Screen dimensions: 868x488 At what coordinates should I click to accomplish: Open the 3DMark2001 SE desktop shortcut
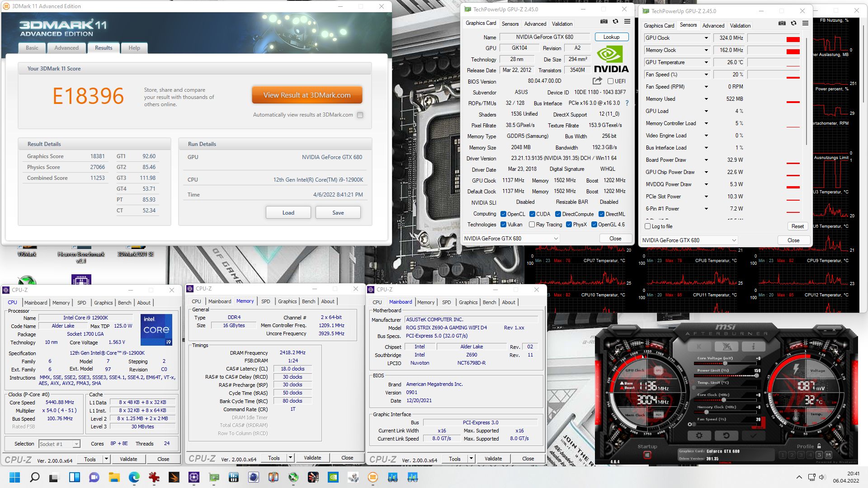coord(135,251)
